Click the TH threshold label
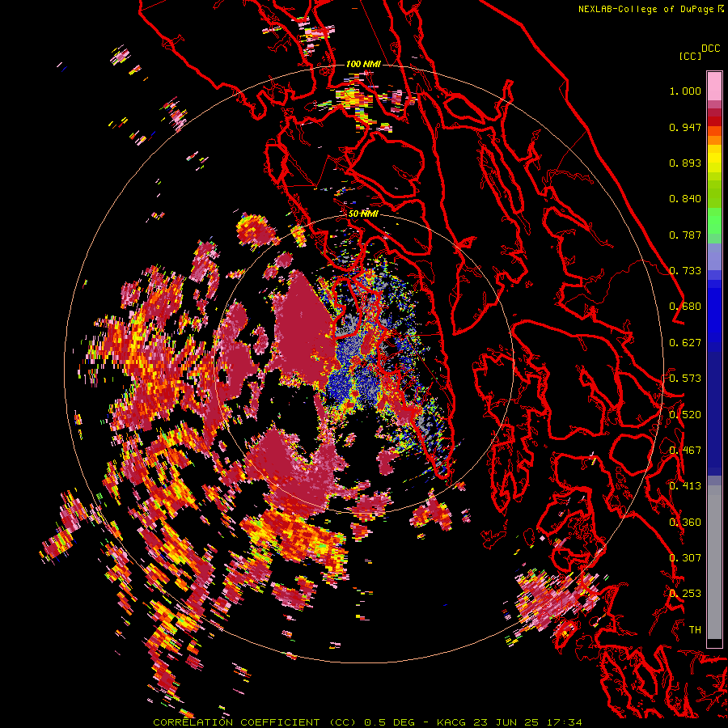The image size is (728, 728). pyautogui.click(x=695, y=630)
